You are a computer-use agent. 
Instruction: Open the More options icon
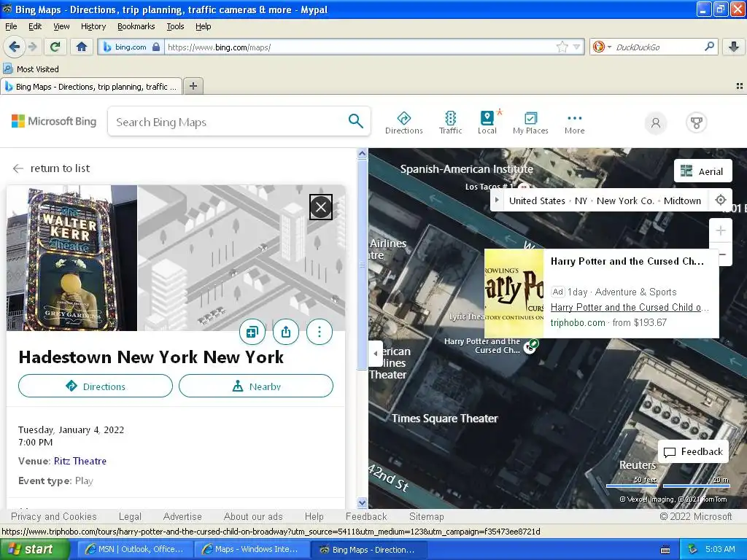pos(575,122)
